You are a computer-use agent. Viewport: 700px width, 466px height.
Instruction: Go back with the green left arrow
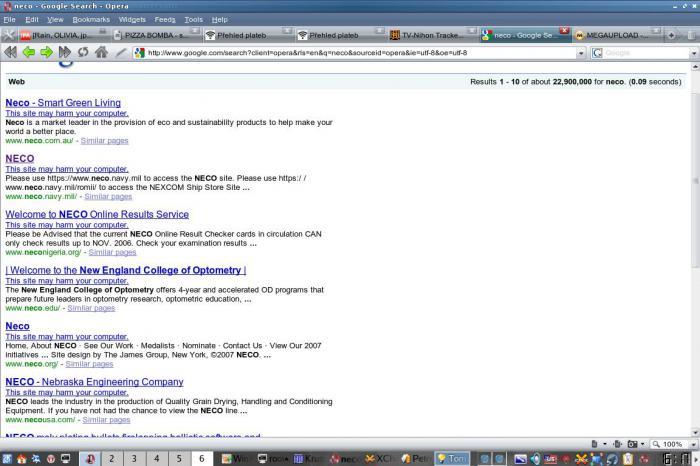[x=29, y=52]
